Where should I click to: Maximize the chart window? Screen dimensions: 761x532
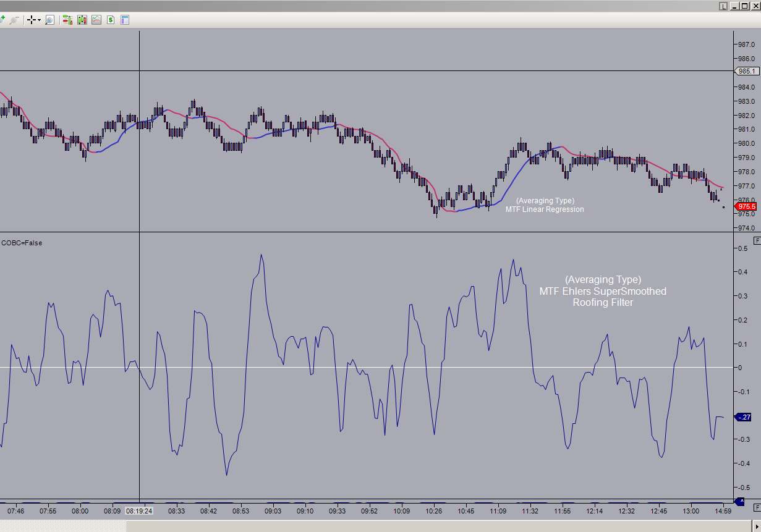(745, 6)
